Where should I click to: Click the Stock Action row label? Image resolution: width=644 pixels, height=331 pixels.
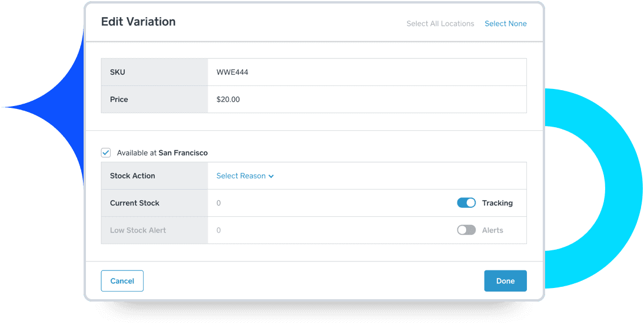click(x=132, y=176)
